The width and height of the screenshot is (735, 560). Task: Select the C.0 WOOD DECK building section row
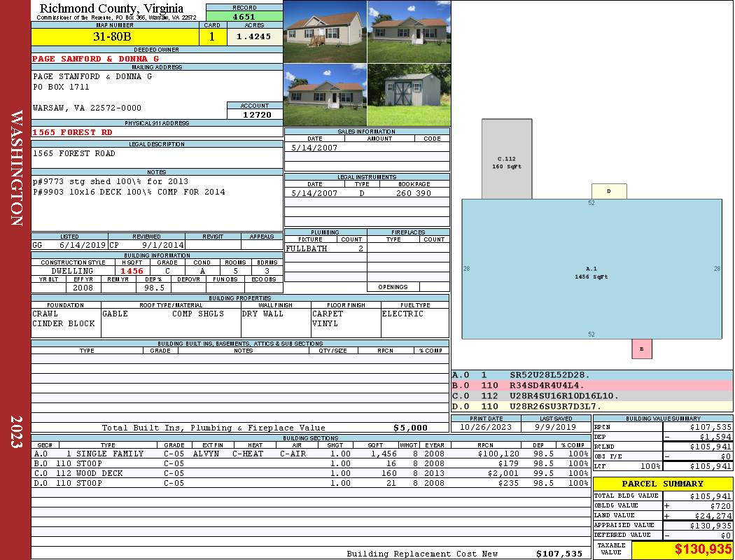(310, 473)
